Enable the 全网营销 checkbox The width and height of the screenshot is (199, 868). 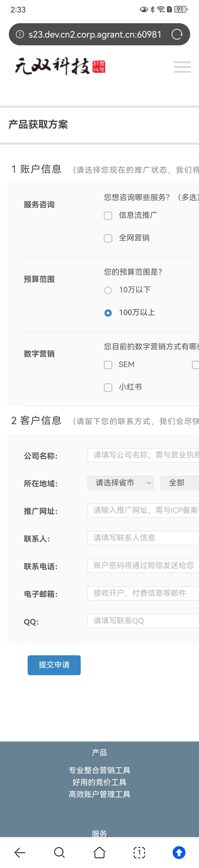tap(108, 238)
